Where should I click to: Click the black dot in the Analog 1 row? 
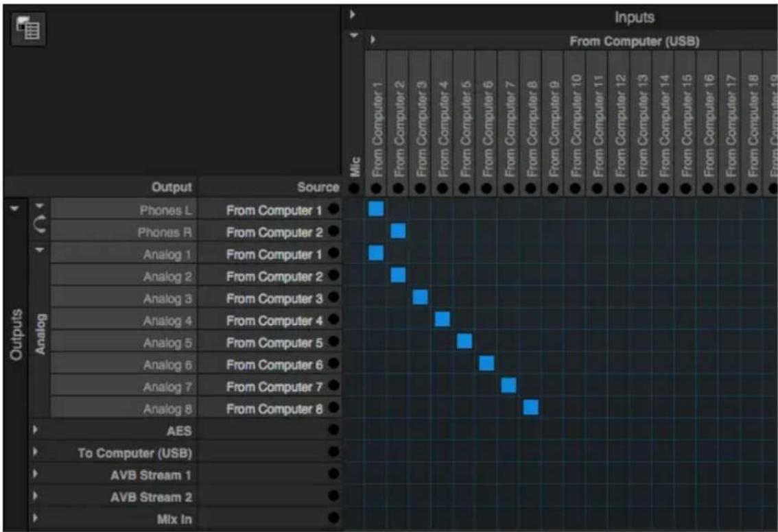[334, 254]
